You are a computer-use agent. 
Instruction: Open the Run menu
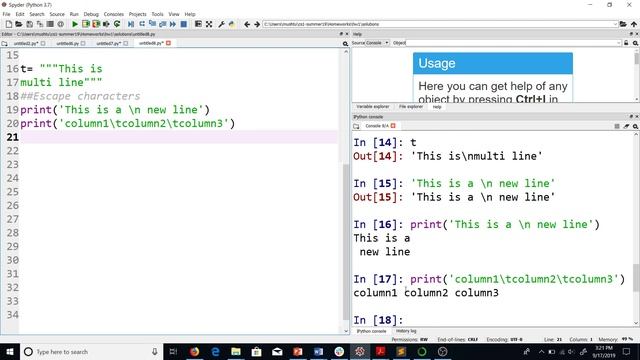point(74,14)
